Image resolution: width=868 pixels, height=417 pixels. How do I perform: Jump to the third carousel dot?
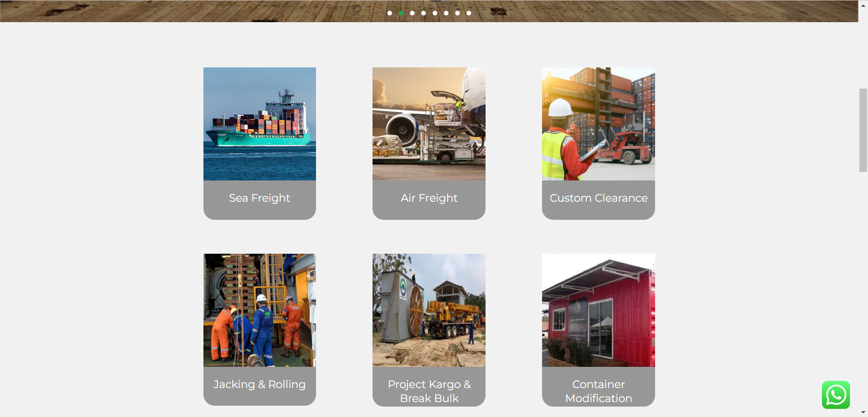click(x=412, y=13)
